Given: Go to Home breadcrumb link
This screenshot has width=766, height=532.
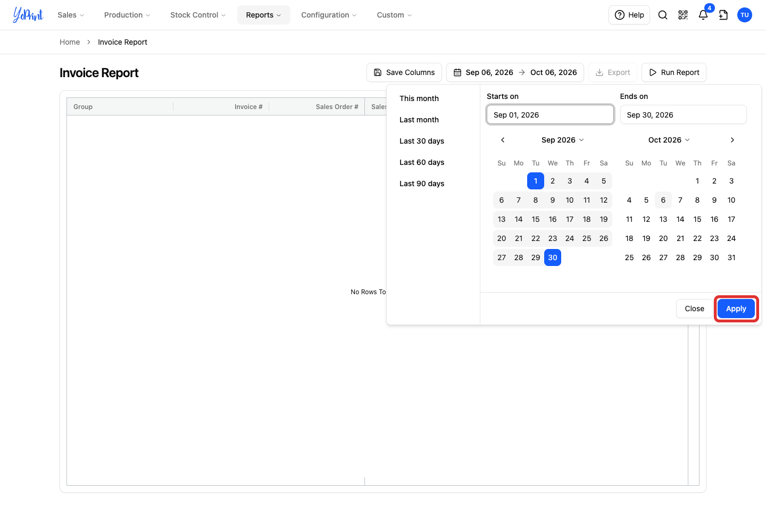Looking at the screenshot, I should [70, 42].
